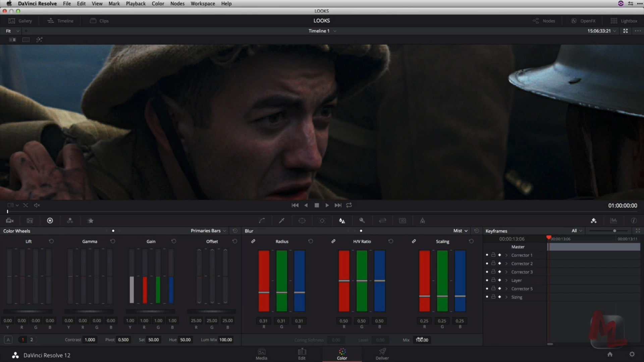Open the Color Match palette icon
644x362 pixels.
click(30, 221)
